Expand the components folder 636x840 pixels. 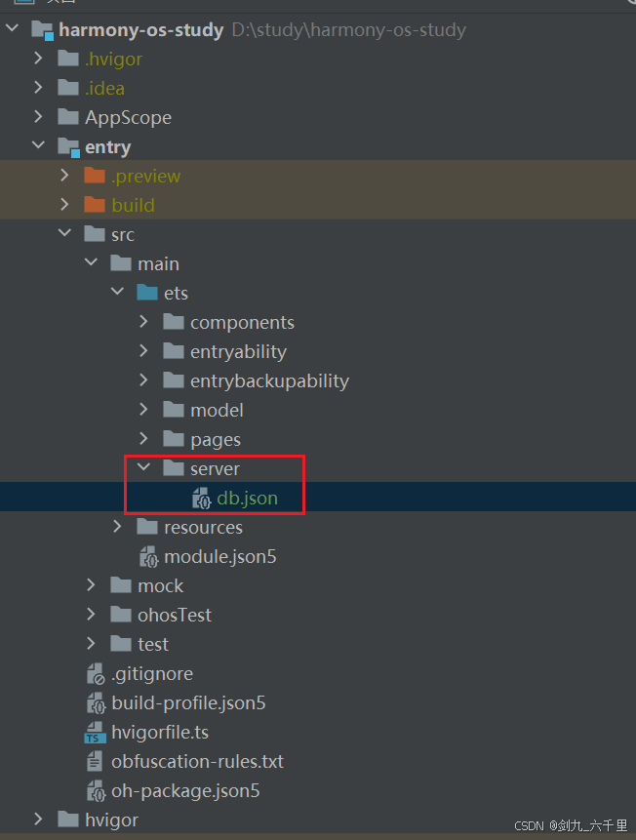coord(143,321)
